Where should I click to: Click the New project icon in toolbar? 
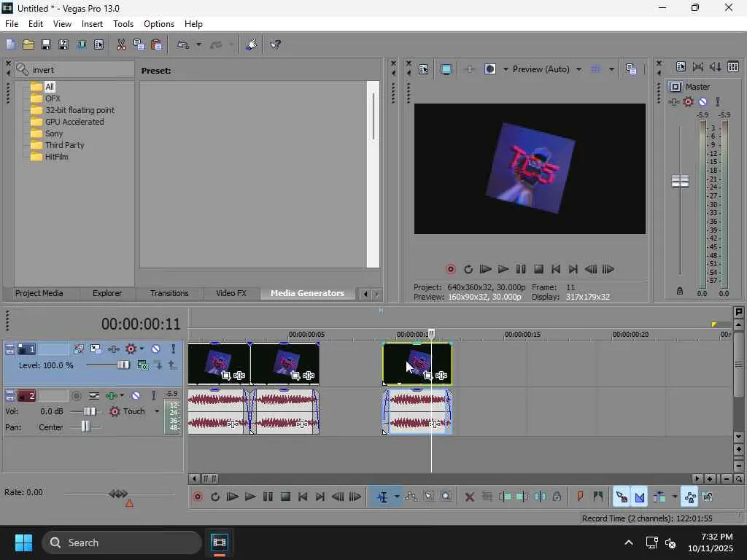pyautogui.click(x=10, y=44)
